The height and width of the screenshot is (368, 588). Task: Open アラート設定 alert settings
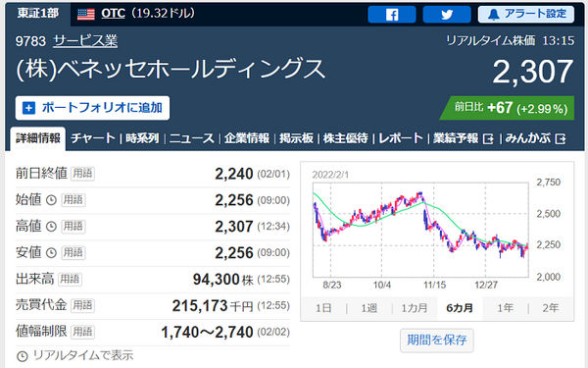point(526,15)
